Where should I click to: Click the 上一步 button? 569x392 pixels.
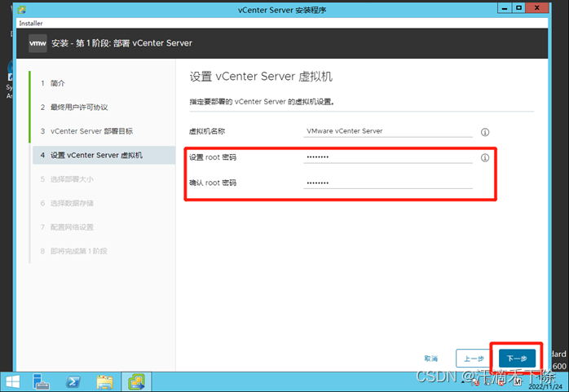click(474, 359)
